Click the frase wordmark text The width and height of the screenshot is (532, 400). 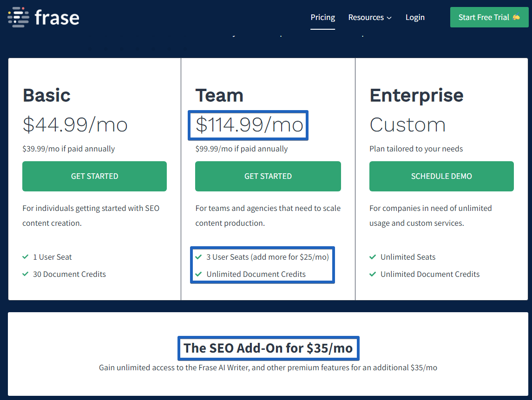pyautogui.click(x=57, y=17)
